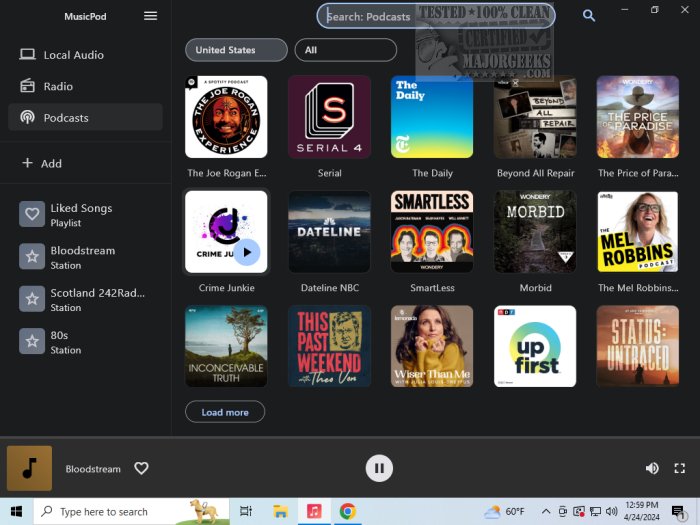The height and width of the screenshot is (525, 700).
Task: Click the Bloodstream track title in player bar
Action: pos(93,469)
